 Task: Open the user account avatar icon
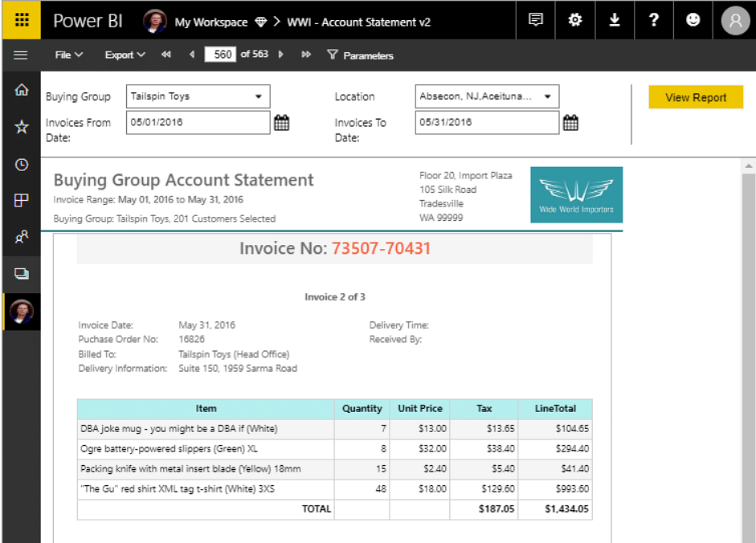[x=735, y=21]
